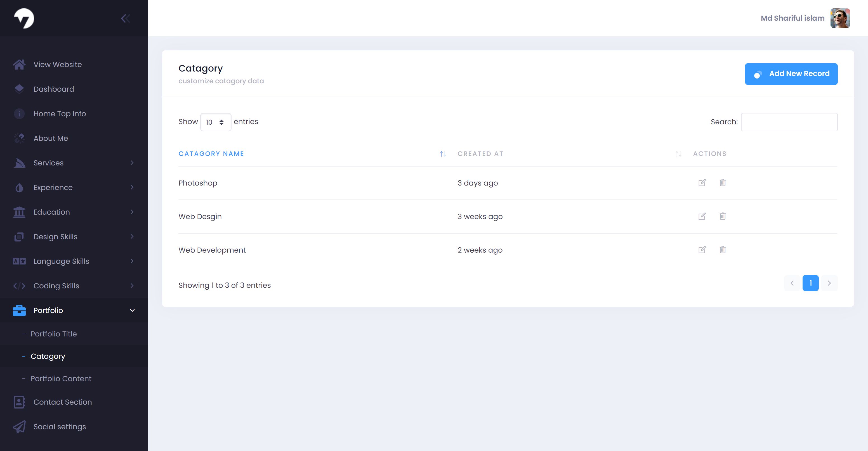Image resolution: width=868 pixels, height=451 pixels.
Task: Delete the Photoshop category record
Action: [722, 182]
